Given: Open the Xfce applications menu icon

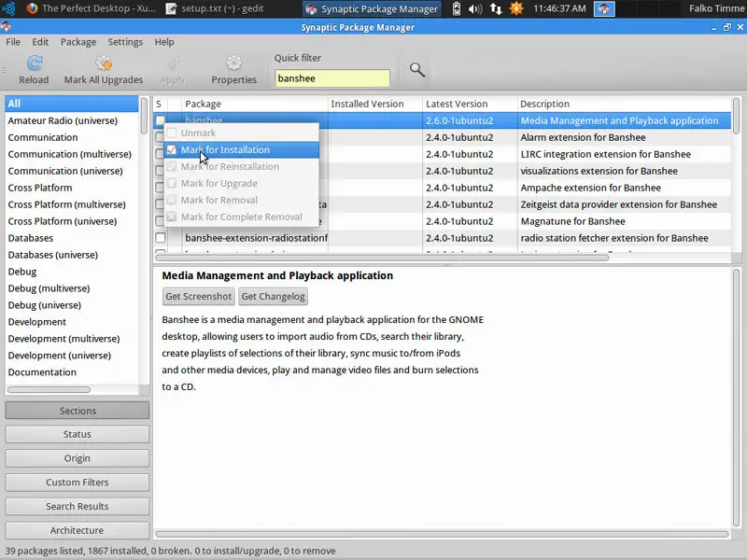Looking at the screenshot, I should click(8, 8).
